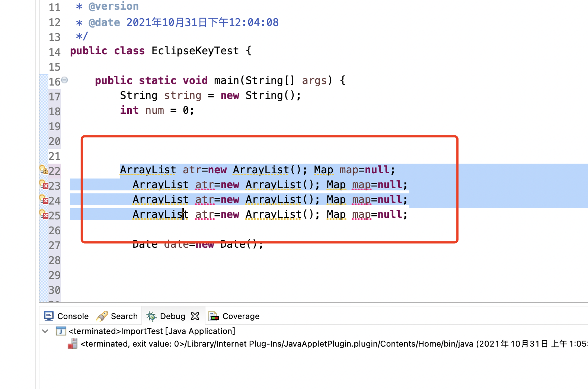
Task: Click the 'static' keyword on line 16
Action: pos(157,80)
